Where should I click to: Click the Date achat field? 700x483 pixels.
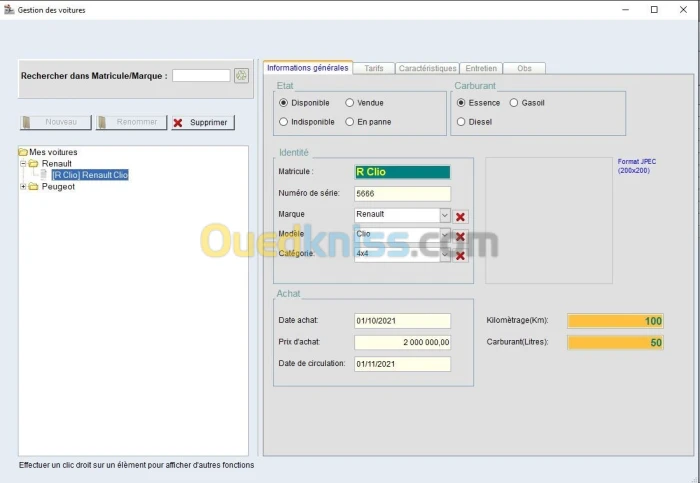click(x=402, y=321)
